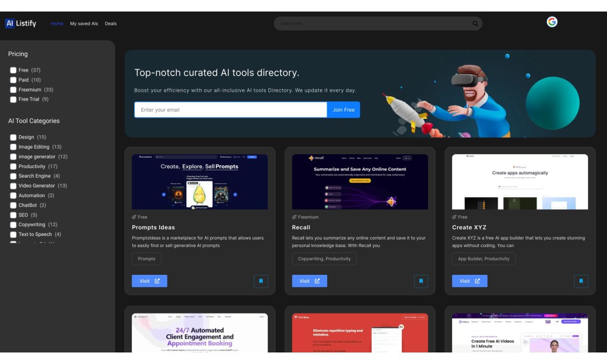Check the Automation category filter
607x364 pixels.
pos(13,196)
